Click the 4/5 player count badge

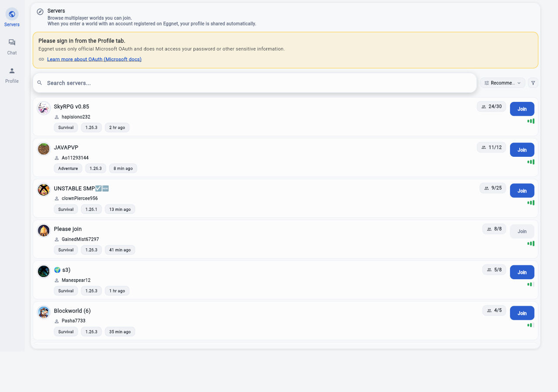tap(494, 311)
